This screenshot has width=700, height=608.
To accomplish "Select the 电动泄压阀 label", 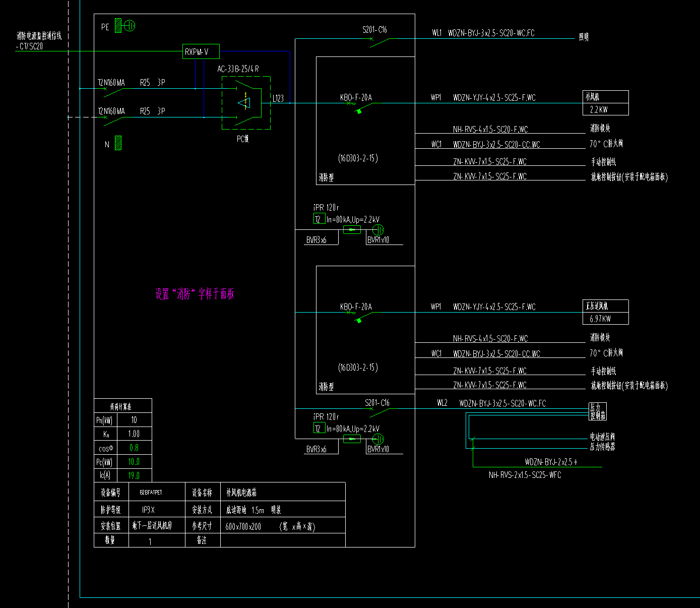I will click(x=602, y=437).
